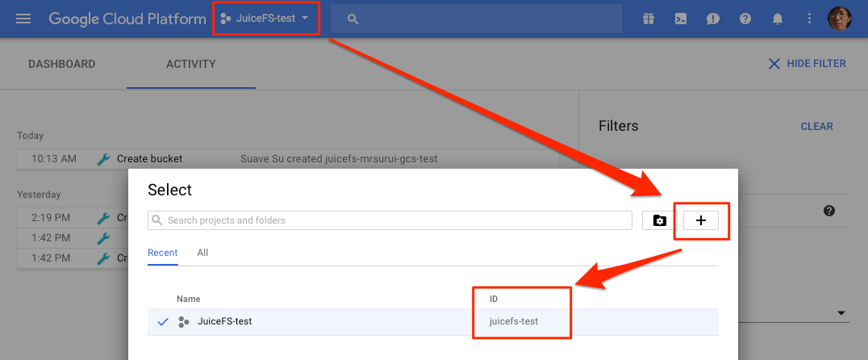Open the hamburger navigation menu
The width and height of the screenshot is (868, 360).
coord(23,19)
